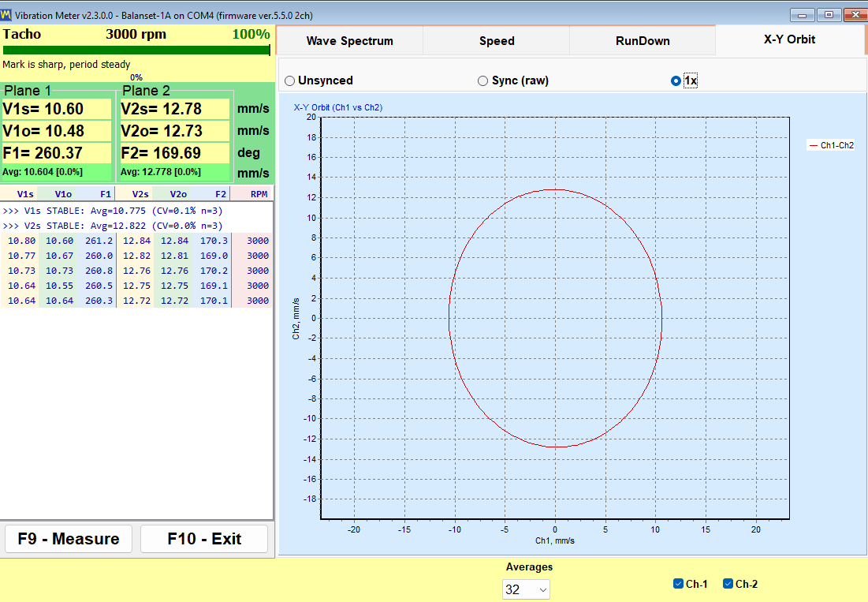868x602 pixels.
Task: Click the red orbit ellipse curve
Action: click(555, 190)
